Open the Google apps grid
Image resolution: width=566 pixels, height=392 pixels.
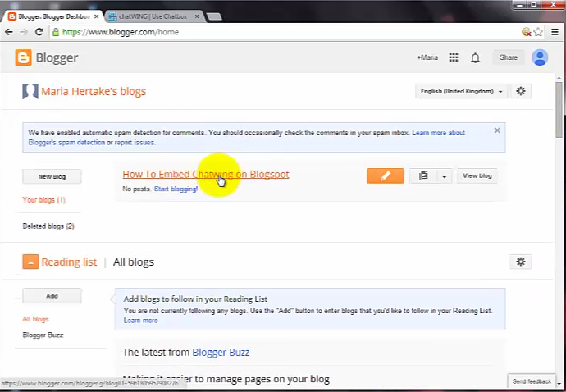[x=454, y=57]
